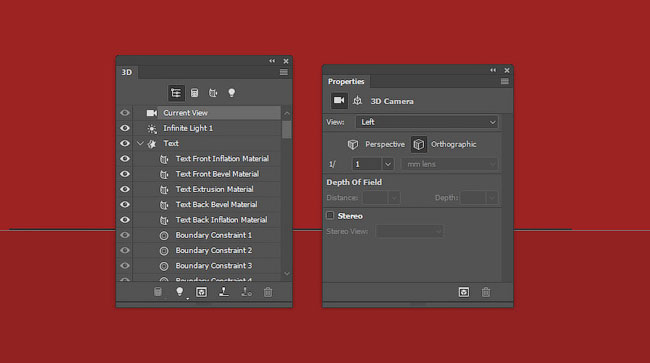Click the trash icon in the Properties panel footer

486,292
